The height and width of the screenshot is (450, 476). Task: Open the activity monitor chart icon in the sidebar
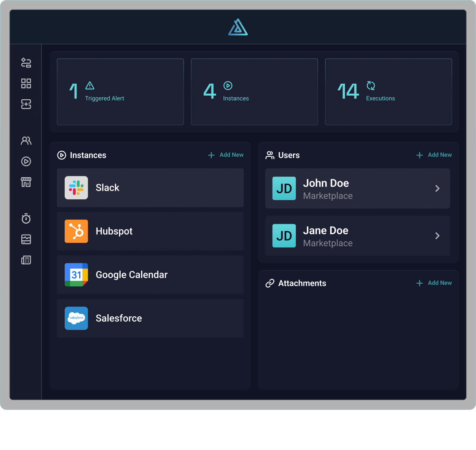tap(26, 239)
